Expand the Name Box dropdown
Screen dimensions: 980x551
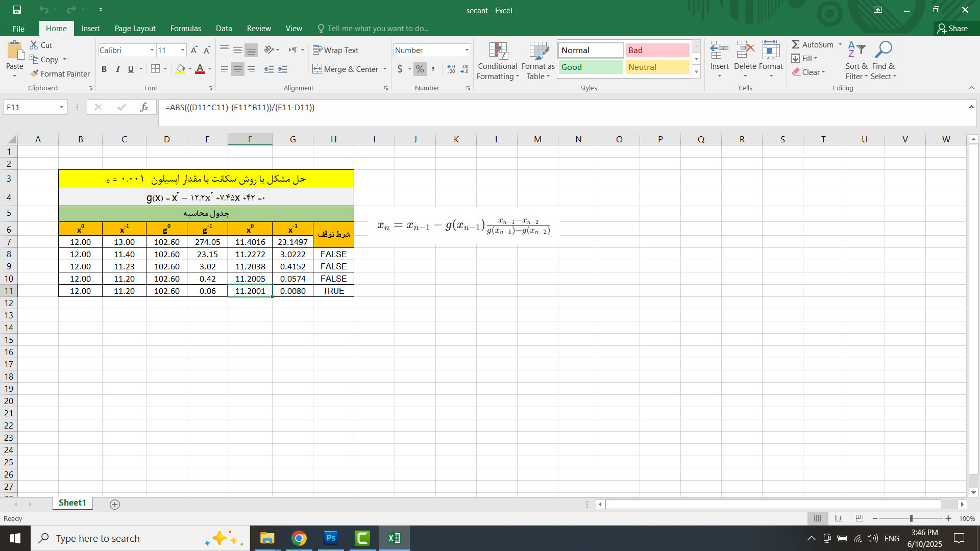[x=61, y=107]
